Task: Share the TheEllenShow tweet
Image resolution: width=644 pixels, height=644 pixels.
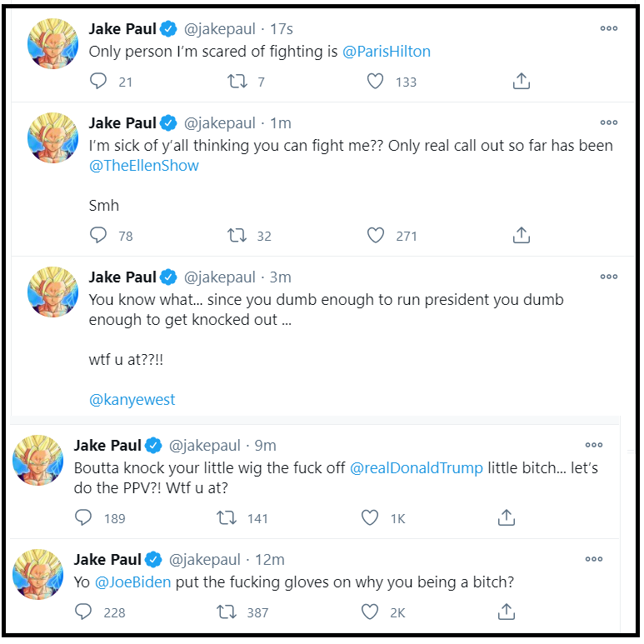Action: tap(522, 235)
